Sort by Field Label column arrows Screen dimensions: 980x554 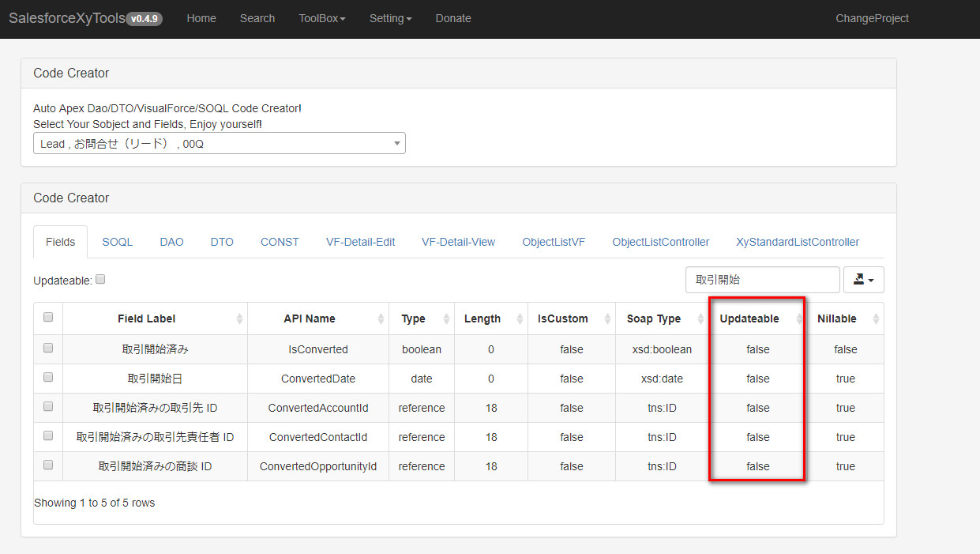coord(239,318)
